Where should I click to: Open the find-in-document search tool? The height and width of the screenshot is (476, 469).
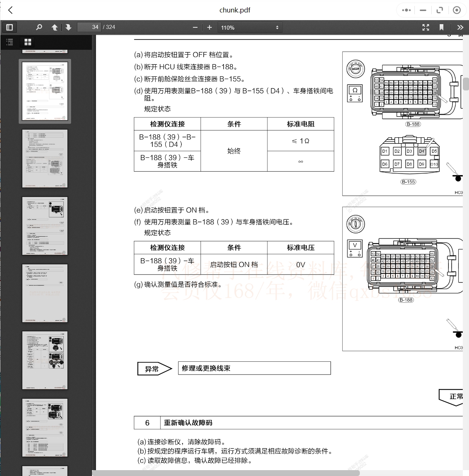pos(39,27)
